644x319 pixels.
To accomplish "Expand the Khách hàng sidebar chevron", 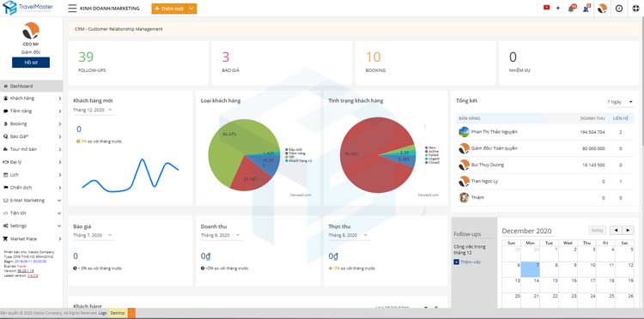I will 60,99.
